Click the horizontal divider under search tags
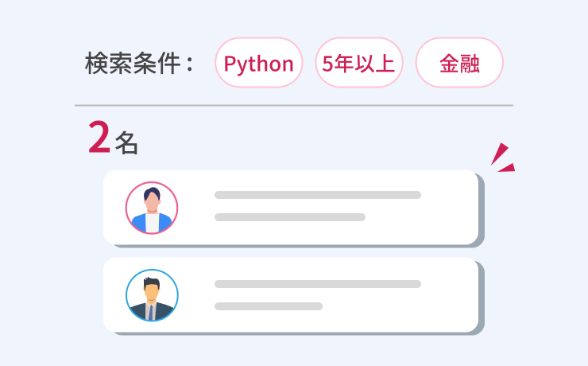Image resolution: width=588 pixels, height=366 pixels. tap(294, 105)
